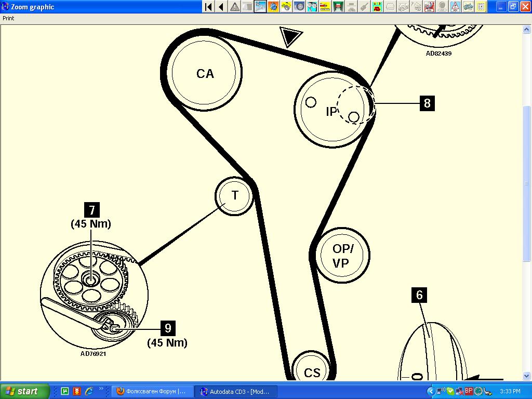This screenshot has height=399, width=532.
Task: Expand hidden Quick Launch icons chevron
Action: point(100,389)
